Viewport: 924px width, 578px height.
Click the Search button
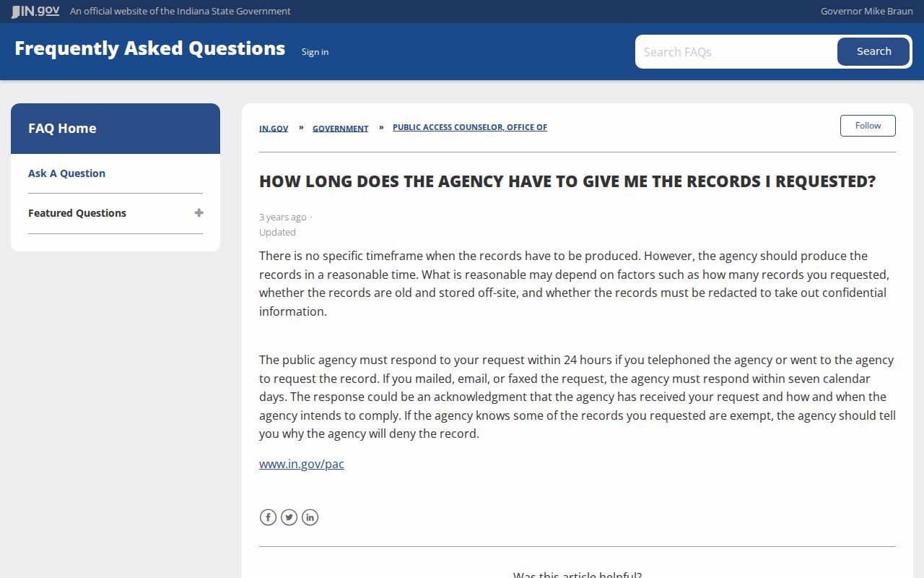point(873,51)
